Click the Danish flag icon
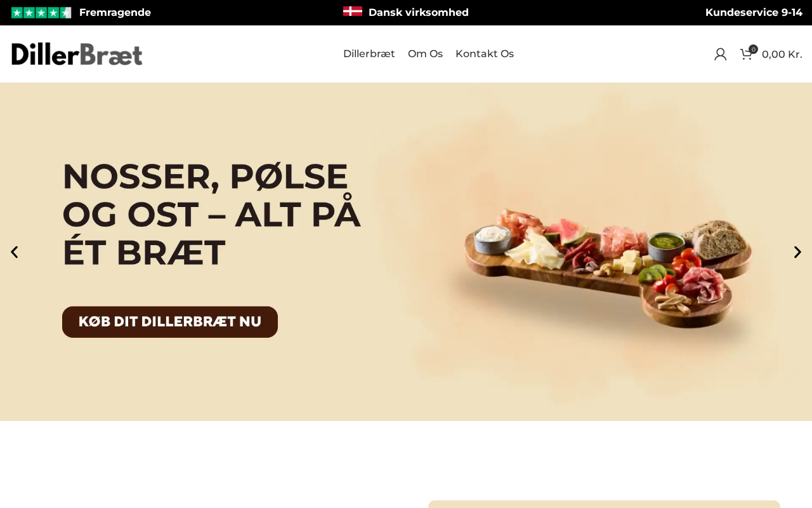This screenshot has width=812, height=508. 353,11
